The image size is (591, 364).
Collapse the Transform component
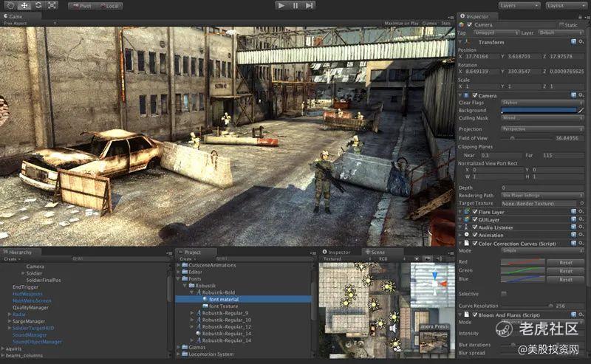(461, 42)
